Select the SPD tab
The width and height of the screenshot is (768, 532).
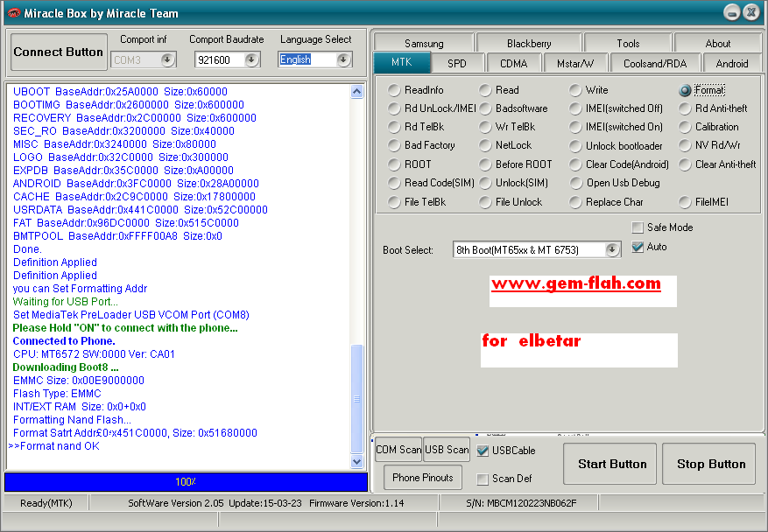point(456,63)
